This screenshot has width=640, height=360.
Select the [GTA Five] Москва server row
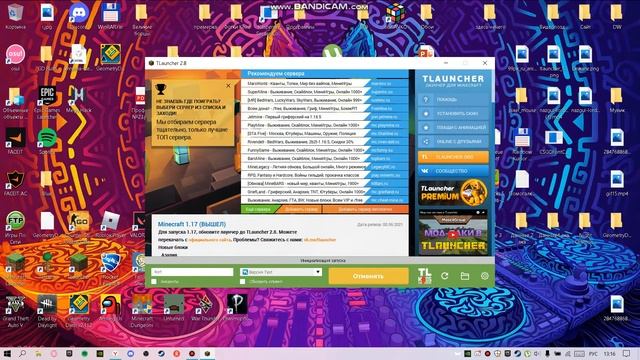click(x=324, y=133)
